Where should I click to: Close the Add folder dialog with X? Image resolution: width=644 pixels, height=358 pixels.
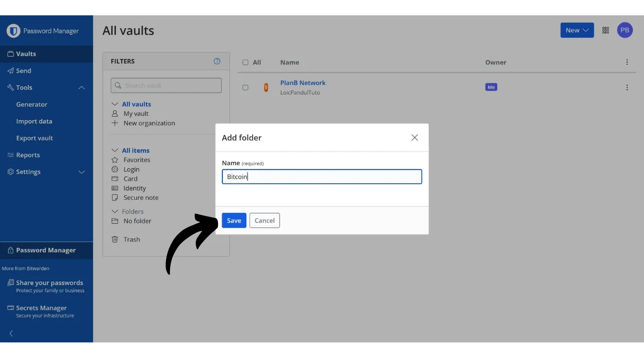415,137
